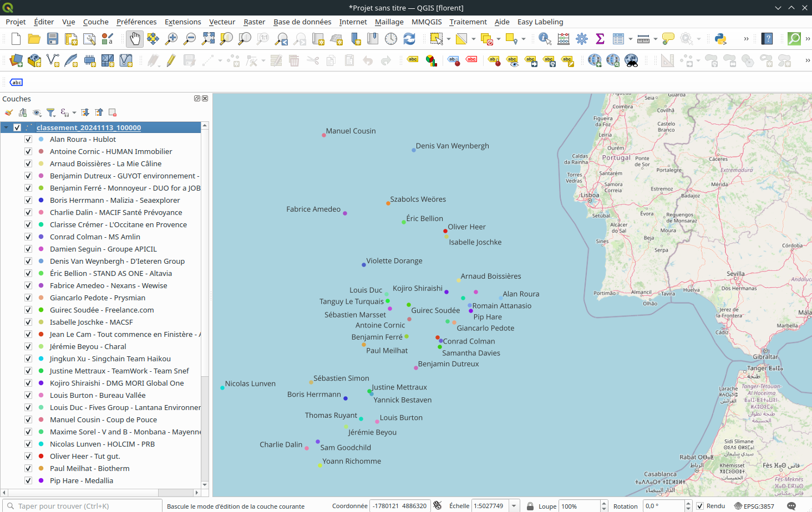Add a WMS layer with the globe plus icon
Viewport: 812px width, 512px height.
tap(595, 60)
